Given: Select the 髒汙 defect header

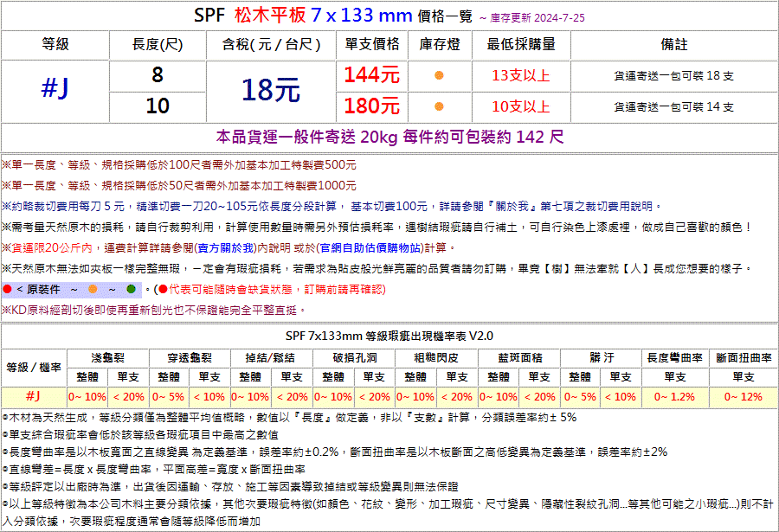Looking at the screenshot, I should pos(602,357).
